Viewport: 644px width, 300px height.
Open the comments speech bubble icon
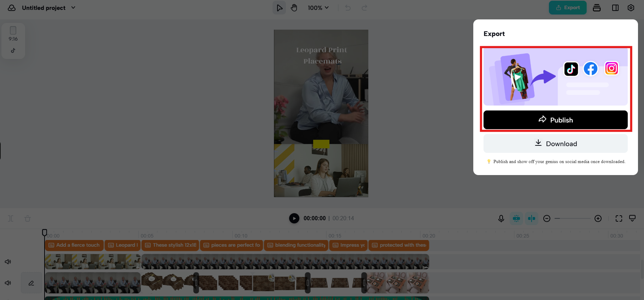pos(632,218)
